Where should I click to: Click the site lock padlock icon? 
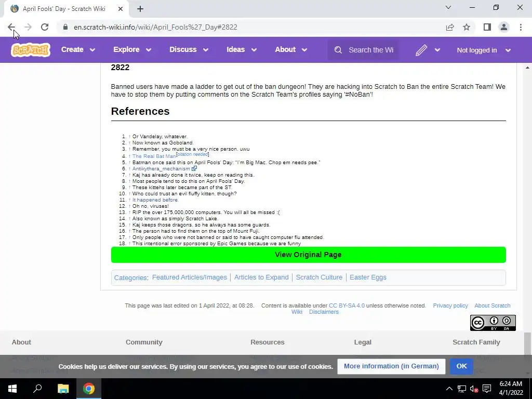[x=65, y=27]
